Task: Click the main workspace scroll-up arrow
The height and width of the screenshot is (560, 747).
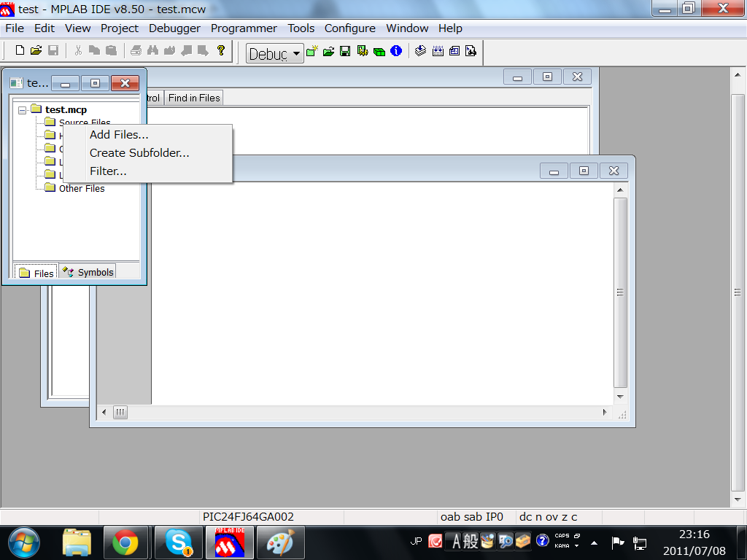Action: [738, 75]
